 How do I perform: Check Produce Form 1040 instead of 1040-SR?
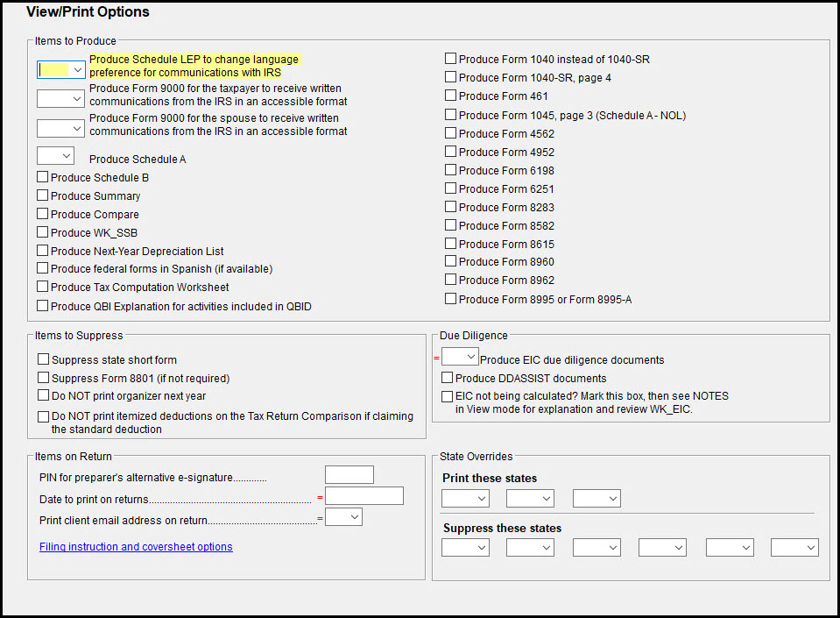click(451, 59)
